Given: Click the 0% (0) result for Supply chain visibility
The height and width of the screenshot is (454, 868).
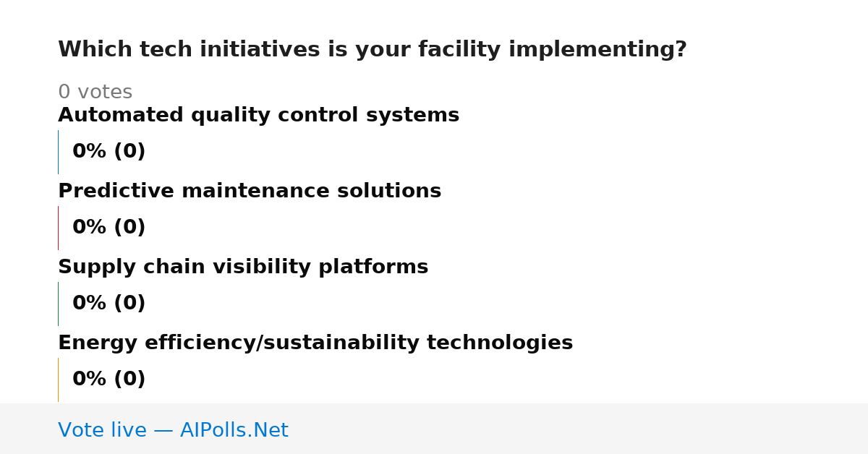Looking at the screenshot, I should [x=109, y=304].
